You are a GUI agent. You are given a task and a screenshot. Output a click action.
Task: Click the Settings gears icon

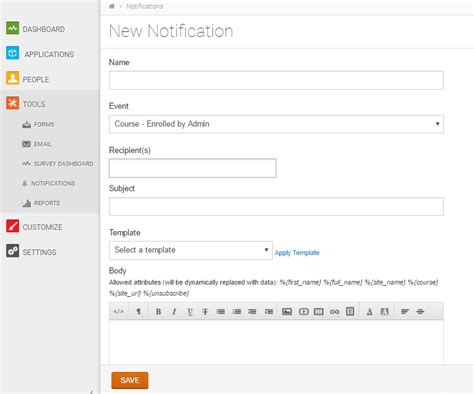point(13,251)
